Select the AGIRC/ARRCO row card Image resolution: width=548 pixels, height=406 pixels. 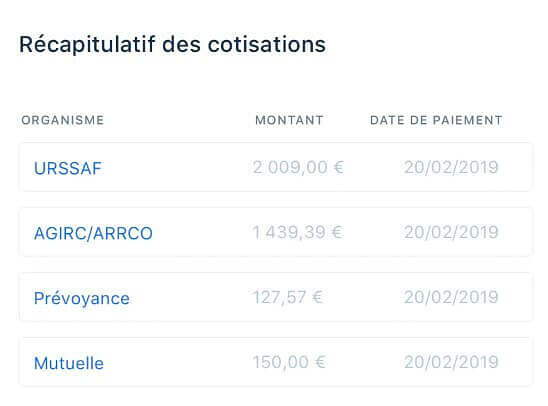(276, 232)
